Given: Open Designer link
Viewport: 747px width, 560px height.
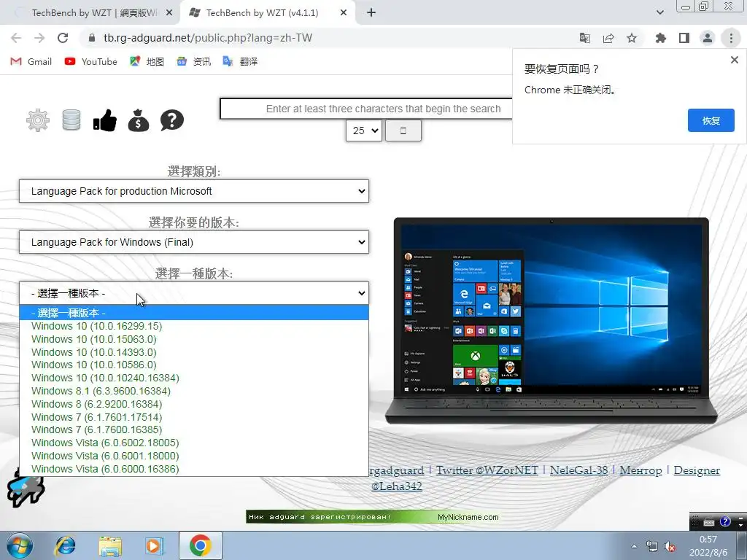Looking at the screenshot, I should pos(697,470).
